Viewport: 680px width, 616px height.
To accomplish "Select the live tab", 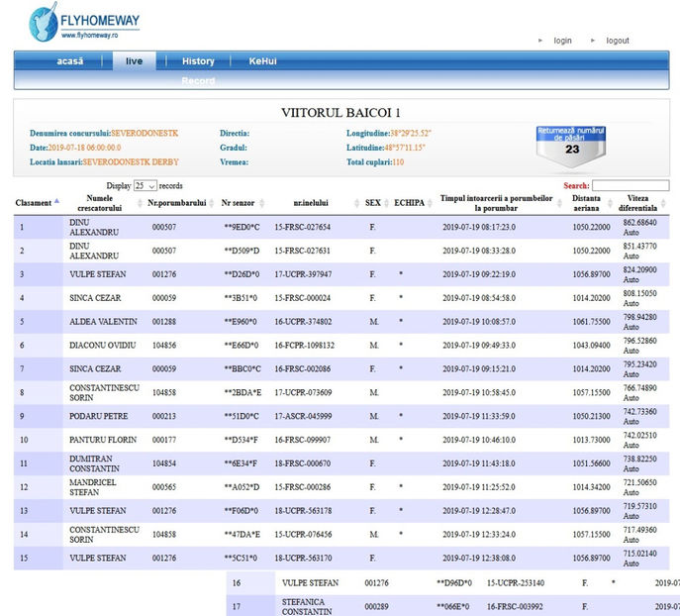I will [134, 61].
